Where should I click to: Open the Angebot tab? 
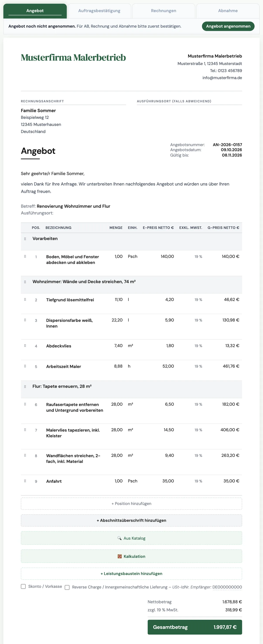(35, 11)
